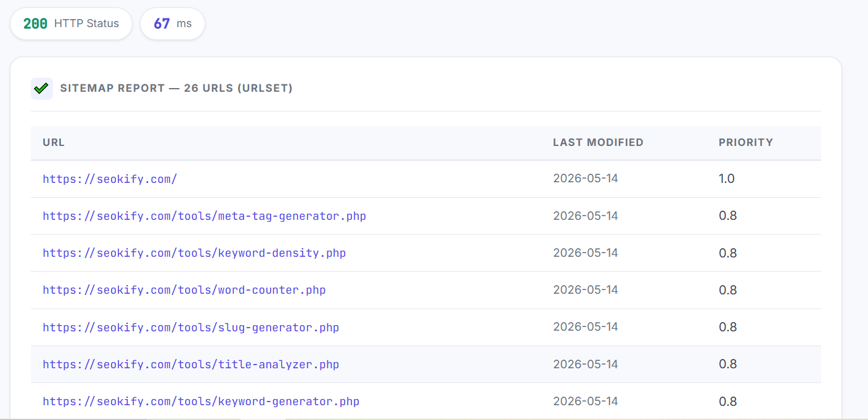Image resolution: width=868 pixels, height=420 pixels.
Task: Click last modified date of title-analyzer row
Action: (x=586, y=365)
